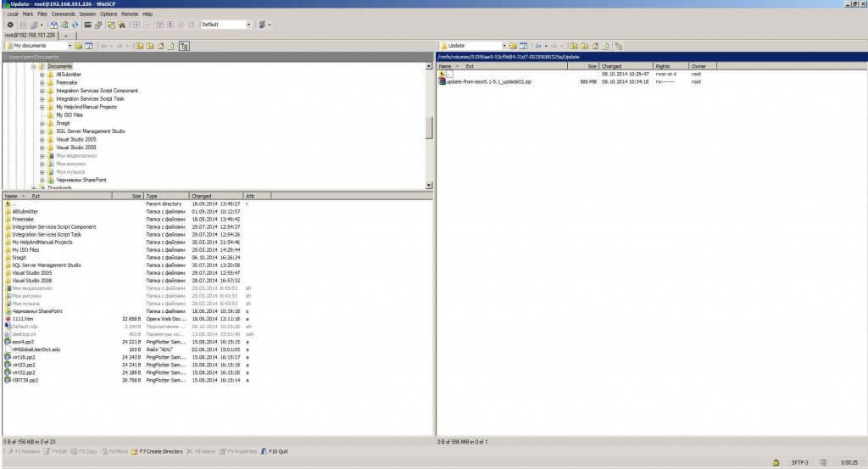Open the Mark menu
Image resolution: width=868 pixels, height=469 pixels.
point(28,14)
